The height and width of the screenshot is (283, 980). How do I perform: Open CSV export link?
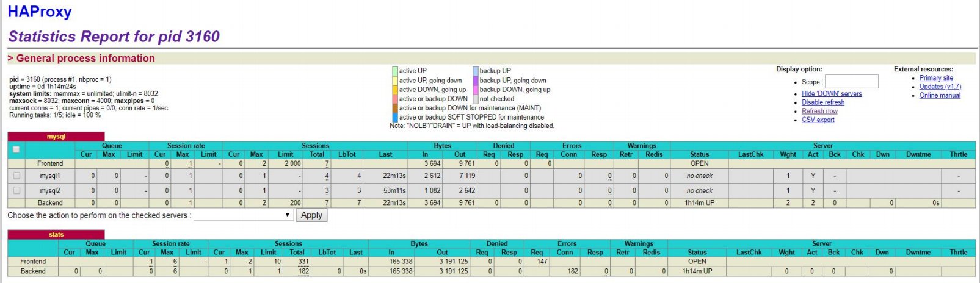click(818, 120)
